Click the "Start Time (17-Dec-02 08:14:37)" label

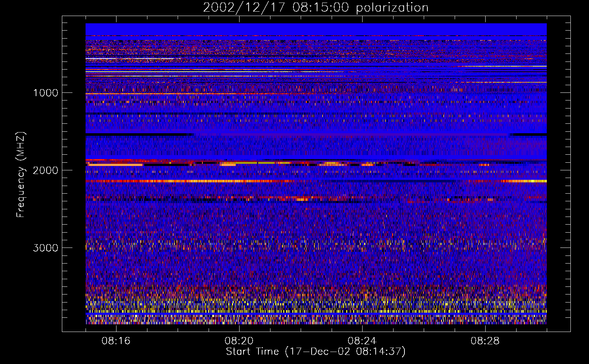(x=316, y=352)
